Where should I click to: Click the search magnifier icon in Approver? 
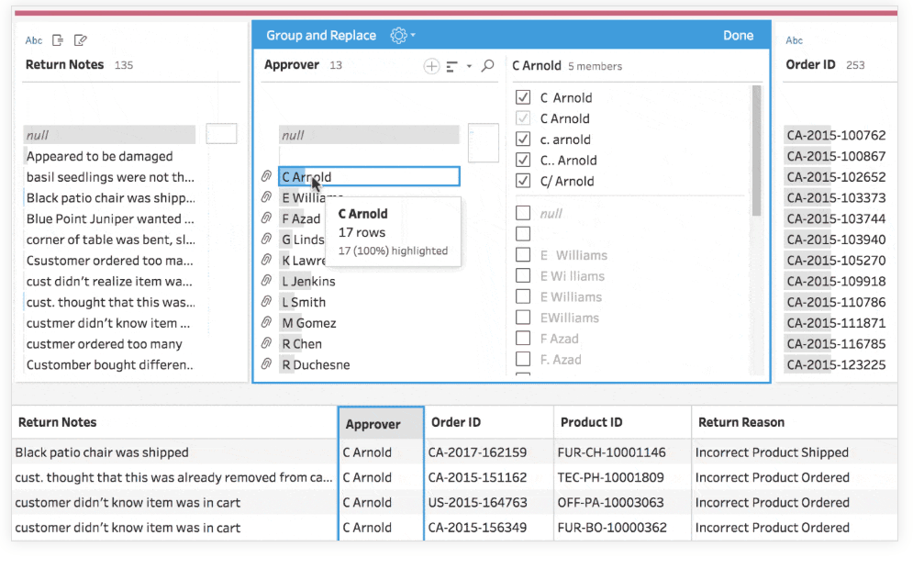point(488,66)
